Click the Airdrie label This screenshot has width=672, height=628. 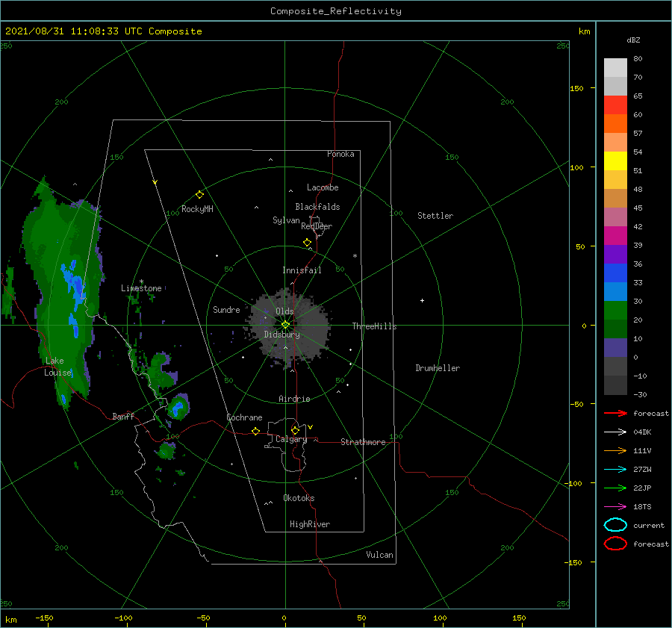click(294, 399)
